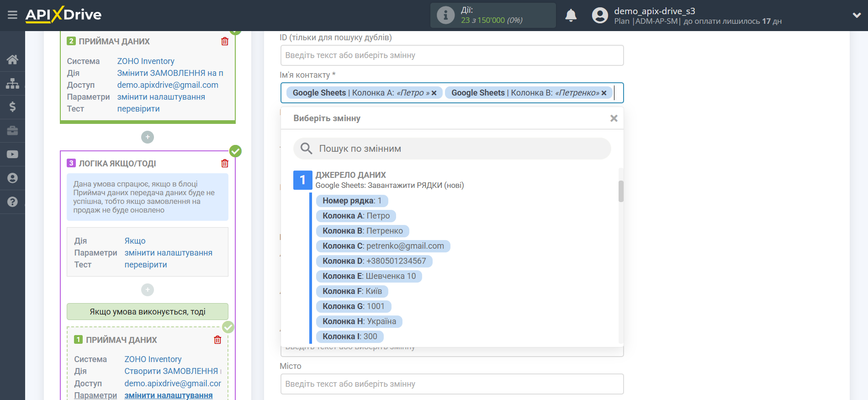Delete nested block 1 ПРИЙМАЧ ДАНИХ
This screenshot has height=400, width=868.
(x=217, y=340)
